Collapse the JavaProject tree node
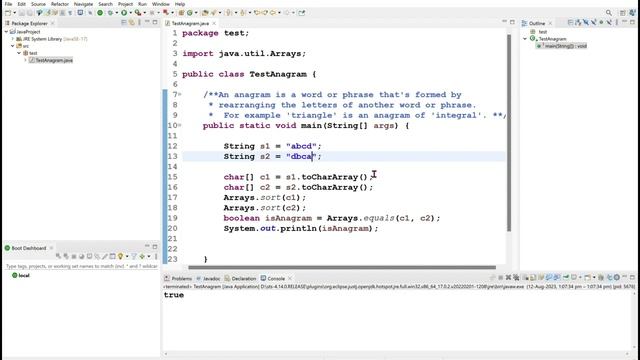The width and height of the screenshot is (640, 360). 6,31
